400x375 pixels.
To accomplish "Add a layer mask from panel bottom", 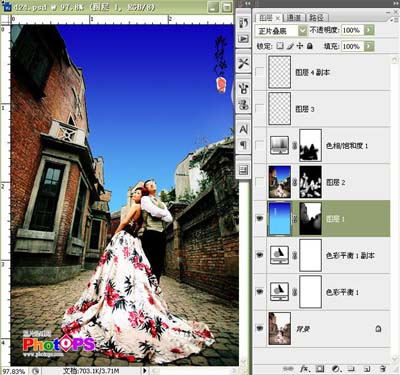I will 320,369.
